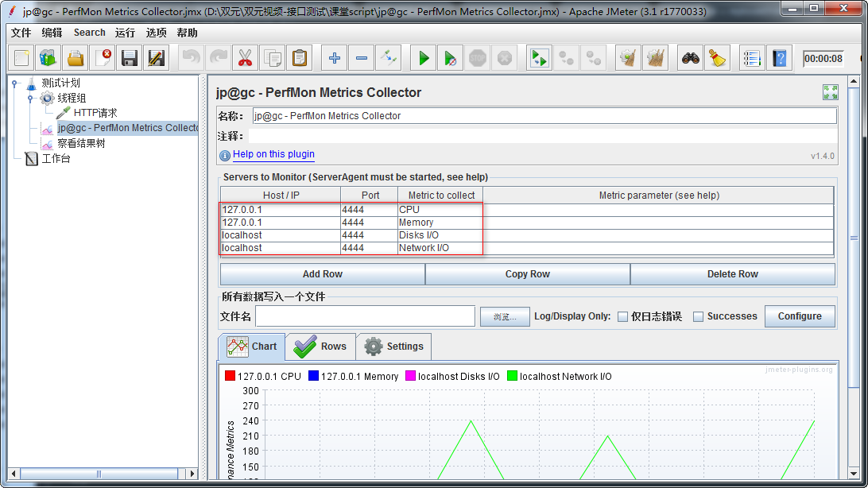
Task: Click the Delete Row button
Action: click(x=732, y=274)
